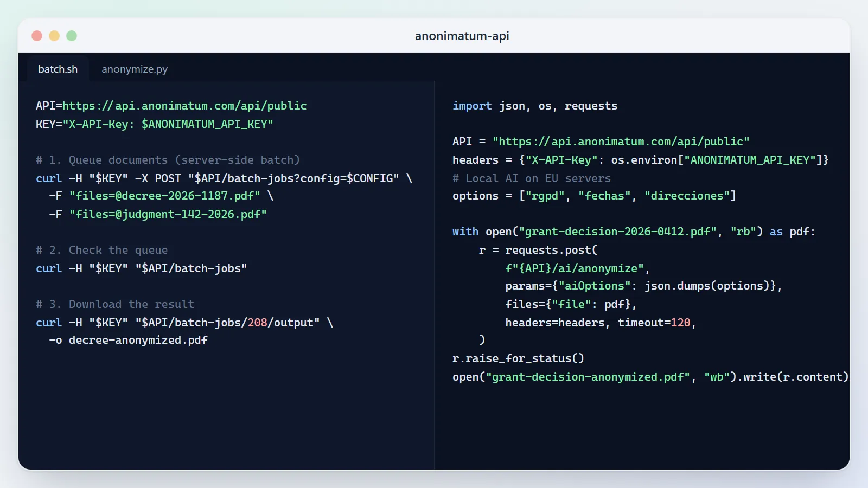Click the '-o decree-anonymized.pdf' line
The width and height of the screenshot is (868, 488).
coord(129,340)
